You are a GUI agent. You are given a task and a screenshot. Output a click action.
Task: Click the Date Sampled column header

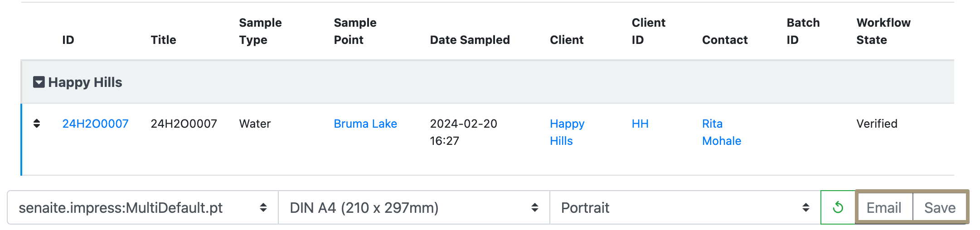pos(470,40)
